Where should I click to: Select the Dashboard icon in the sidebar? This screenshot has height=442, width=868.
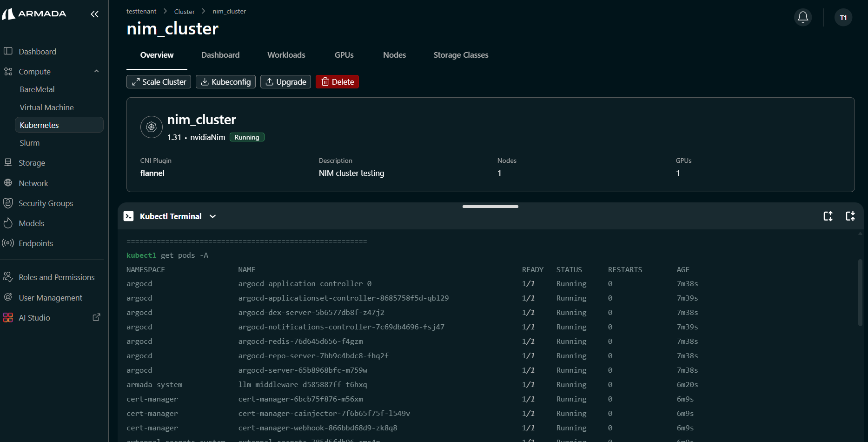[8, 51]
